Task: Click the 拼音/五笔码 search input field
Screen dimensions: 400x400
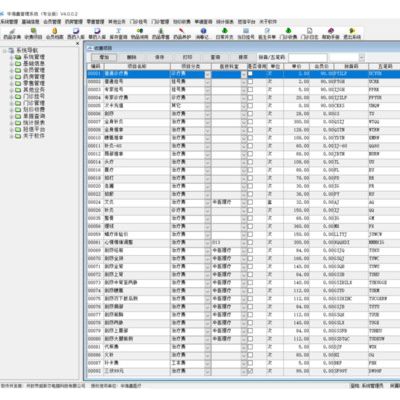Action: point(307,57)
